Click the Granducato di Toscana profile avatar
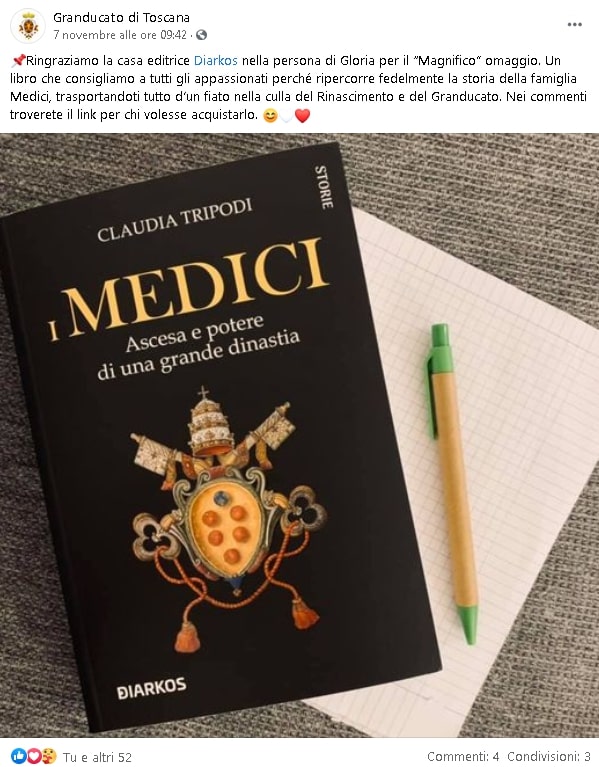The image size is (599, 767). click(28, 26)
